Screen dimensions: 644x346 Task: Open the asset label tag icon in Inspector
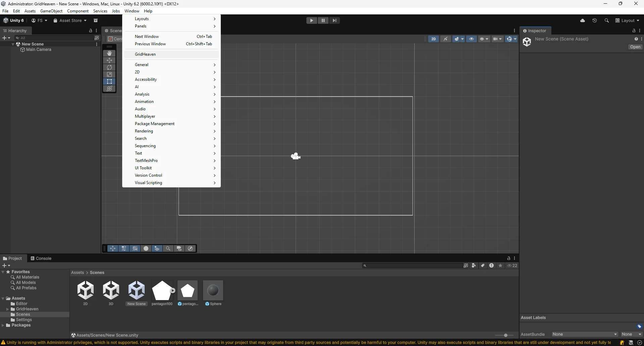coord(639,326)
